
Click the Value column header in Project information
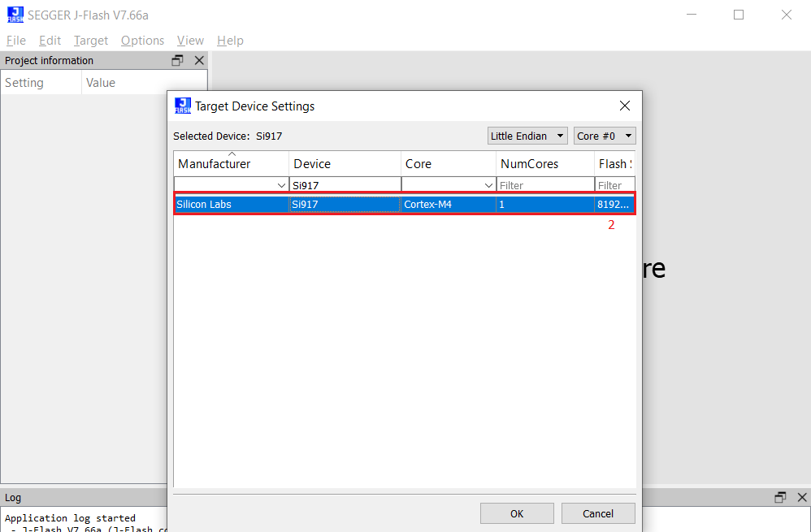click(x=145, y=83)
